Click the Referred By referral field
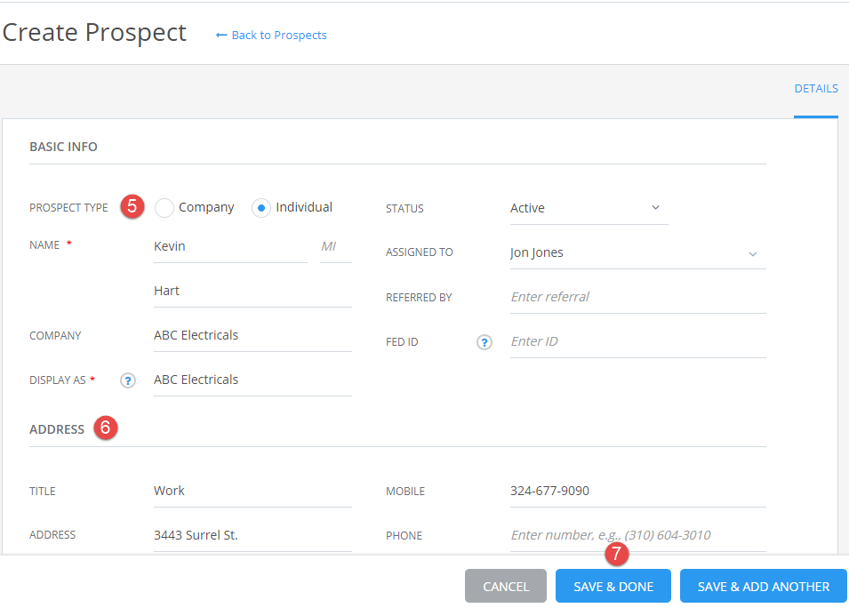Image resolution: width=849 pixels, height=616 pixels. point(637,297)
